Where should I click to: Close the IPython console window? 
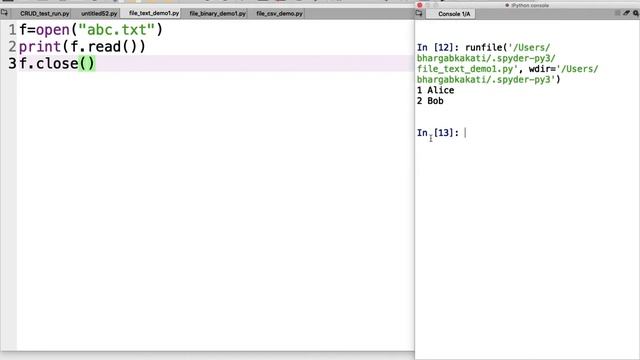420,5
